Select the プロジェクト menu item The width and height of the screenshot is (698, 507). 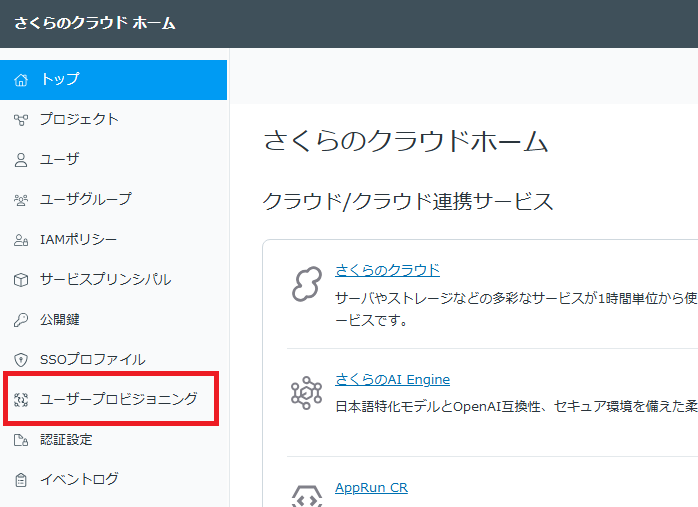79,119
